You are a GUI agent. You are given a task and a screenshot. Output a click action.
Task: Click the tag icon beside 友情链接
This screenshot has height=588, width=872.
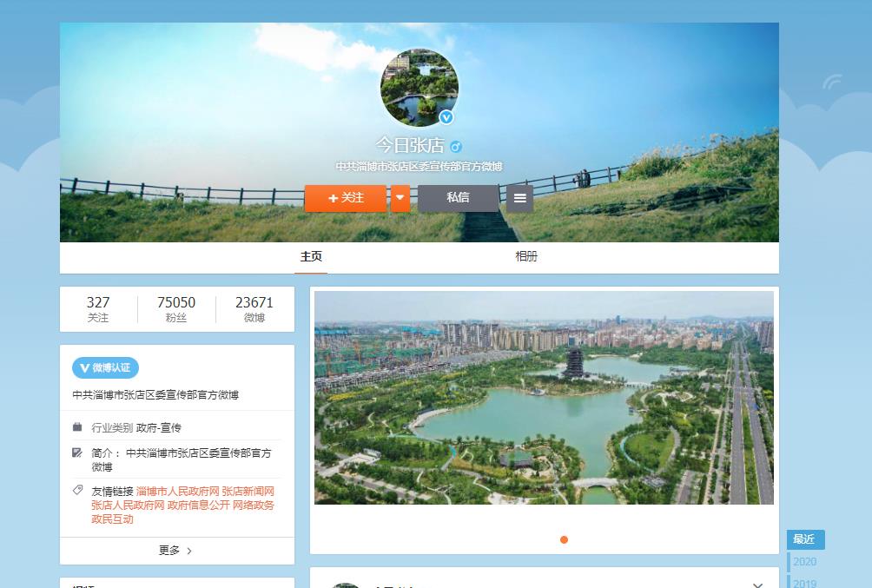tap(78, 491)
